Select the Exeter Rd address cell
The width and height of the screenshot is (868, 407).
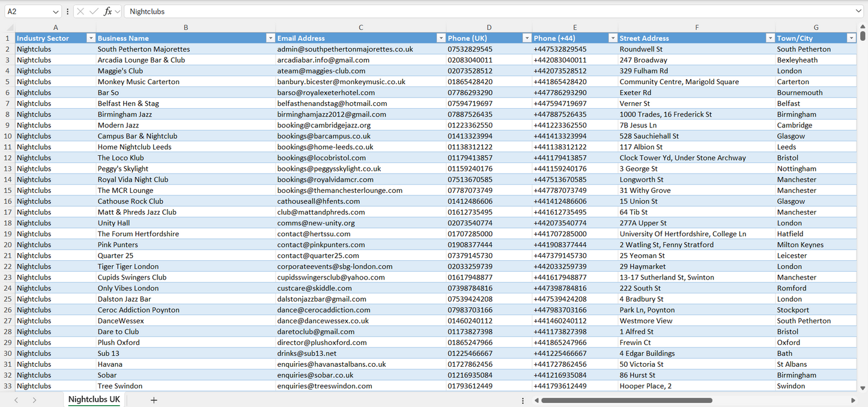point(697,93)
